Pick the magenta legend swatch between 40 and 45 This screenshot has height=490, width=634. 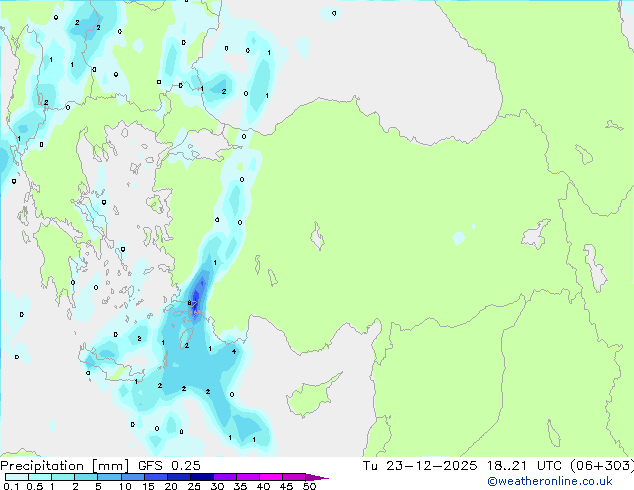[x=271, y=477]
